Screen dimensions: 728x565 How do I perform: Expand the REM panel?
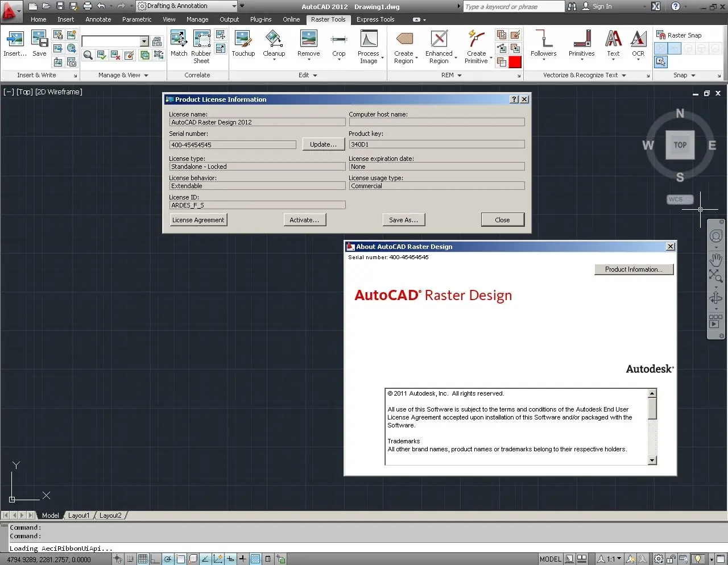click(452, 75)
